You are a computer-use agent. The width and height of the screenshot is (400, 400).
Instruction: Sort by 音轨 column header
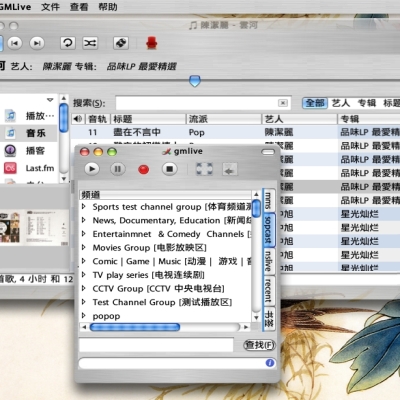(x=98, y=119)
